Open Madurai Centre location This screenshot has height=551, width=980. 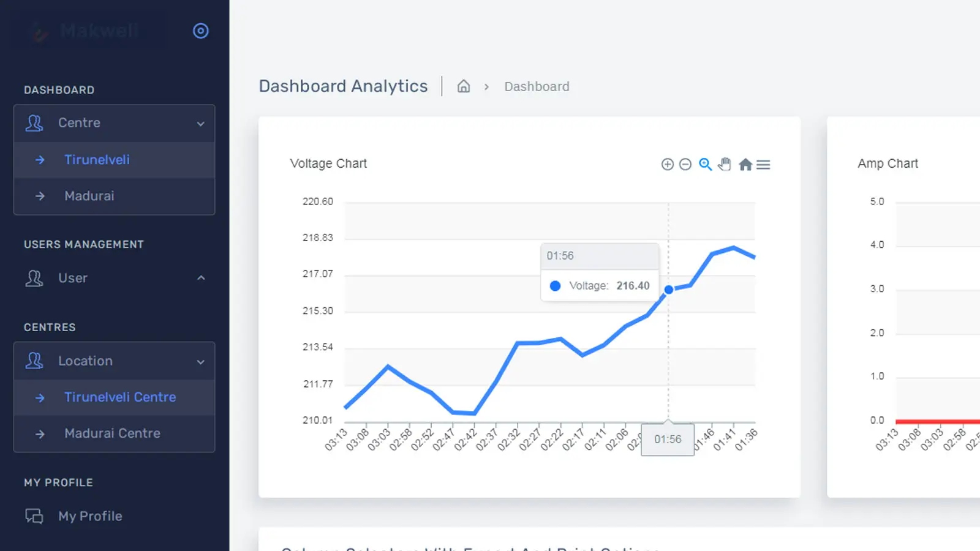(113, 433)
